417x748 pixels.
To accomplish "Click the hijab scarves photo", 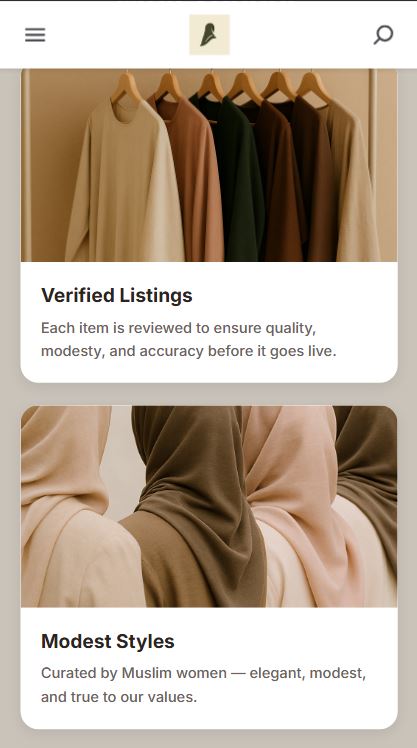I will point(209,506).
